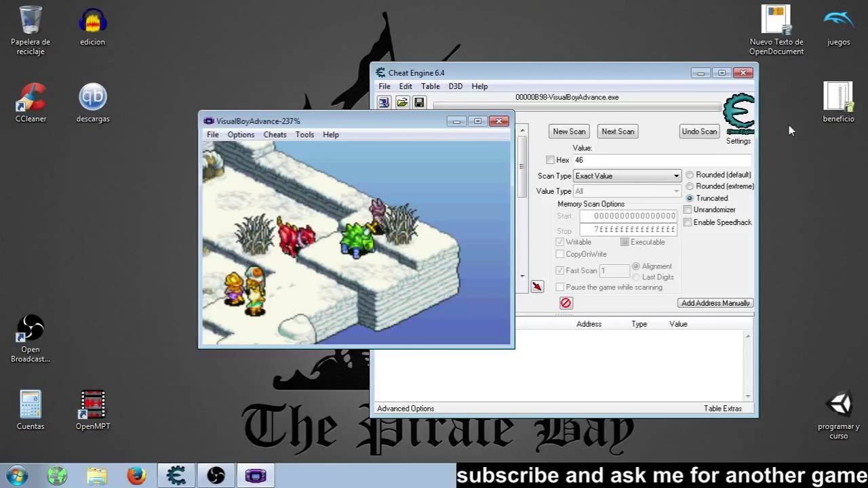Toggle the Writable checkbox
Image resolution: width=868 pixels, height=488 pixels.
tap(560, 242)
